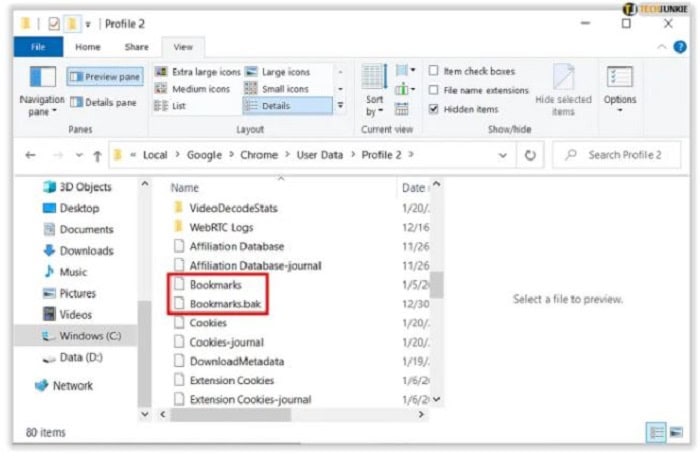This screenshot has width=700, height=457.
Task: Open the File tab
Action: pos(38,47)
